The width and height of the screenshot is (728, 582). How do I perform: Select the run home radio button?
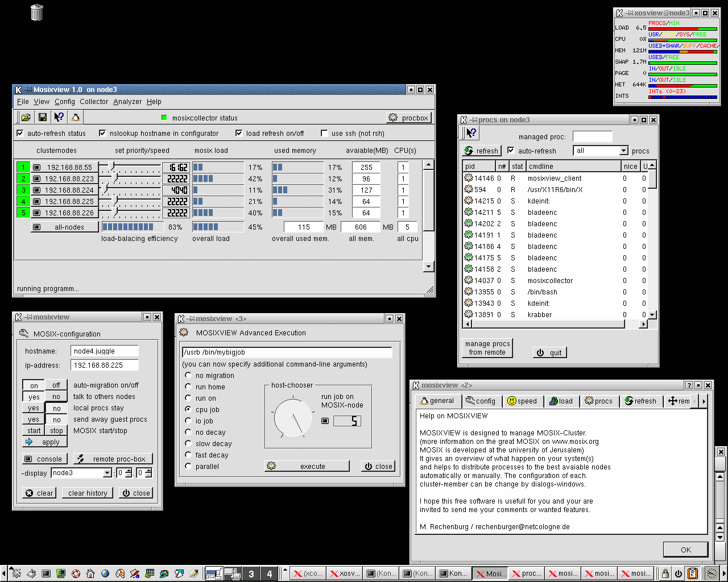(x=188, y=386)
